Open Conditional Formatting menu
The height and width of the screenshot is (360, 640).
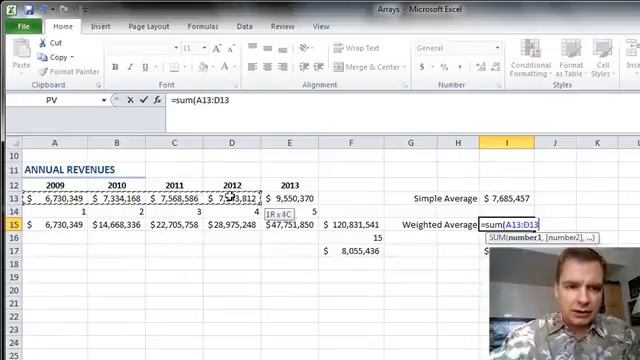[531, 58]
